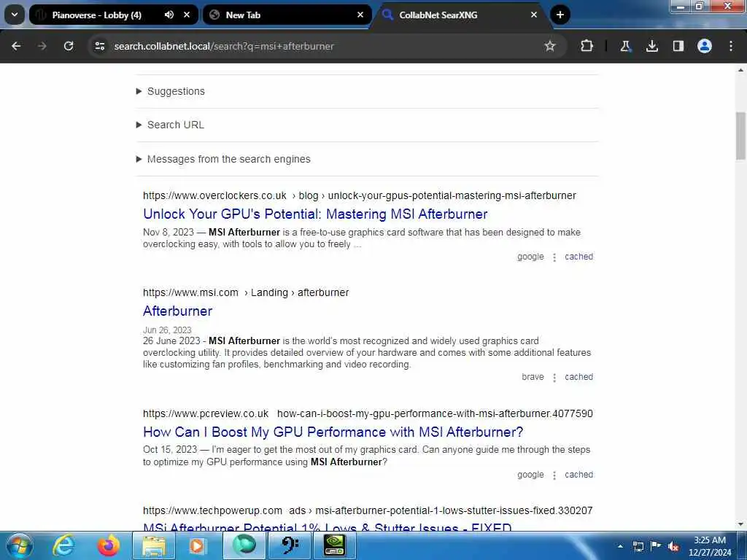Launch Internet Explorer from taskbar
Image resolution: width=747 pixels, height=560 pixels.
[x=64, y=545]
